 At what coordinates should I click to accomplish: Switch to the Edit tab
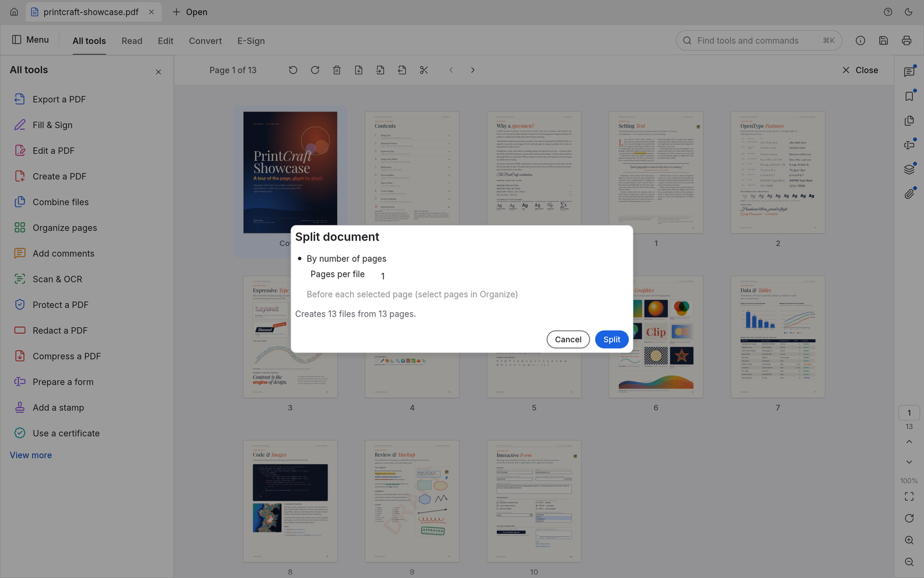pyautogui.click(x=165, y=41)
